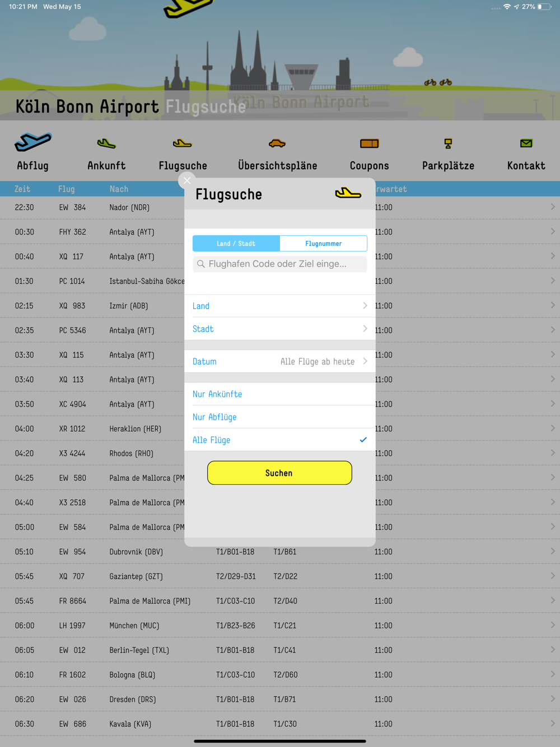Open details chevron for Nador (NDR) flight

point(553,207)
